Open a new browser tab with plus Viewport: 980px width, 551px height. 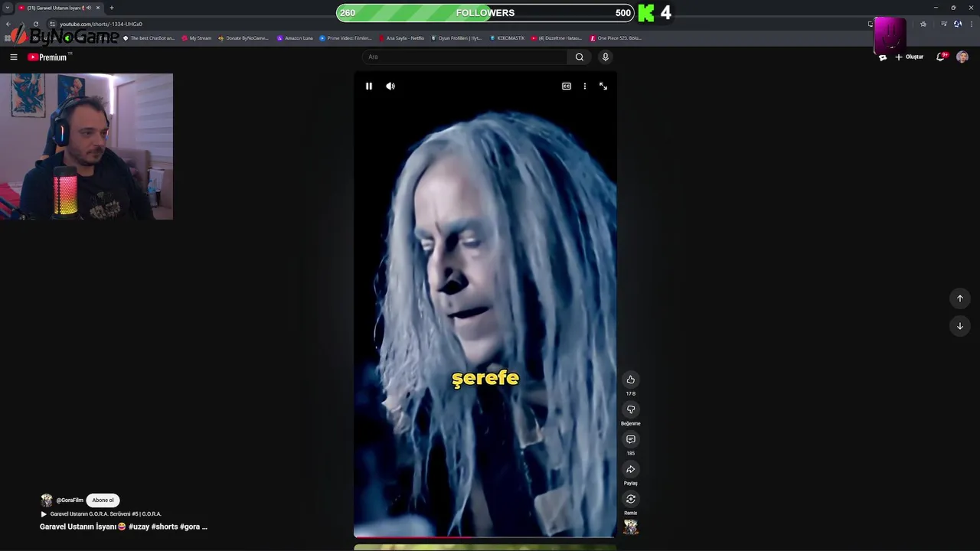[x=112, y=8]
